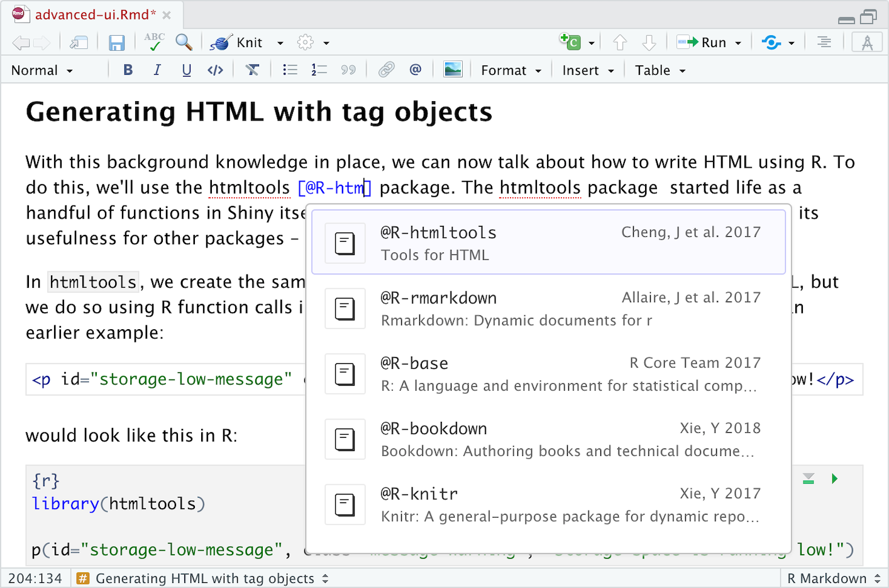The width and height of the screenshot is (889, 588).
Task: Open the Run dropdown arrow
Action: (x=738, y=43)
